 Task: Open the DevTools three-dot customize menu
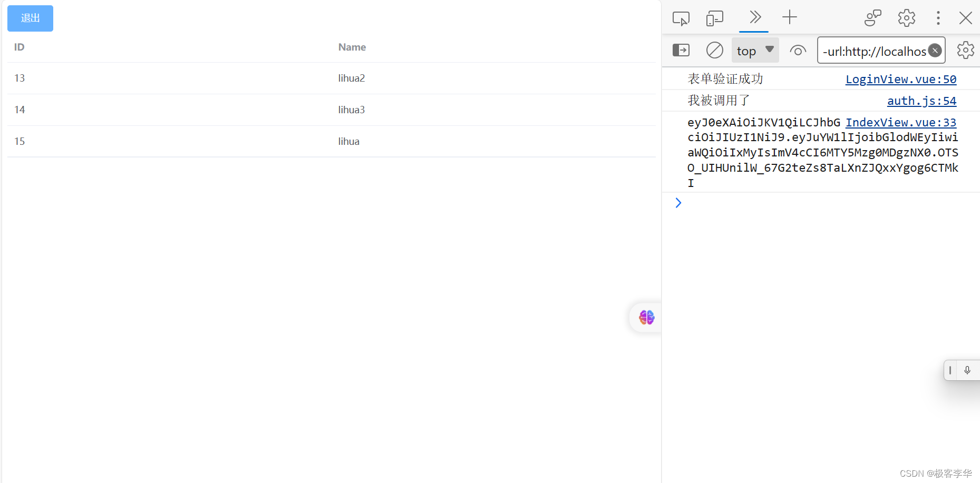point(938,18)
